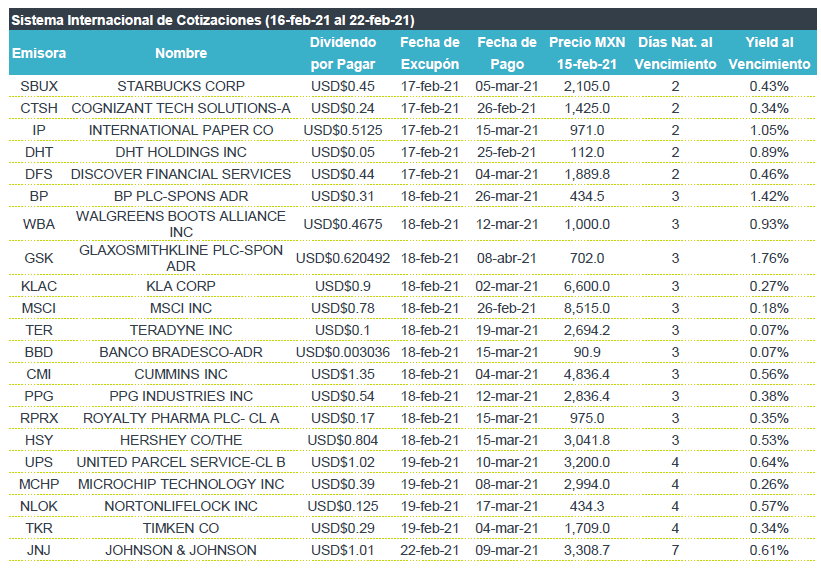Select DHT HOLDINGS INC cell
The image size is (821, 572).
click(x=181, y=152)
